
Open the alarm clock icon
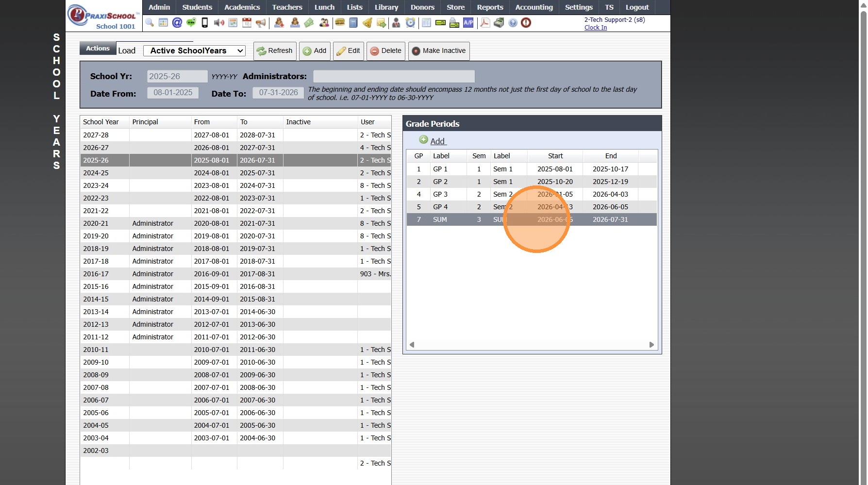point(411,23)
